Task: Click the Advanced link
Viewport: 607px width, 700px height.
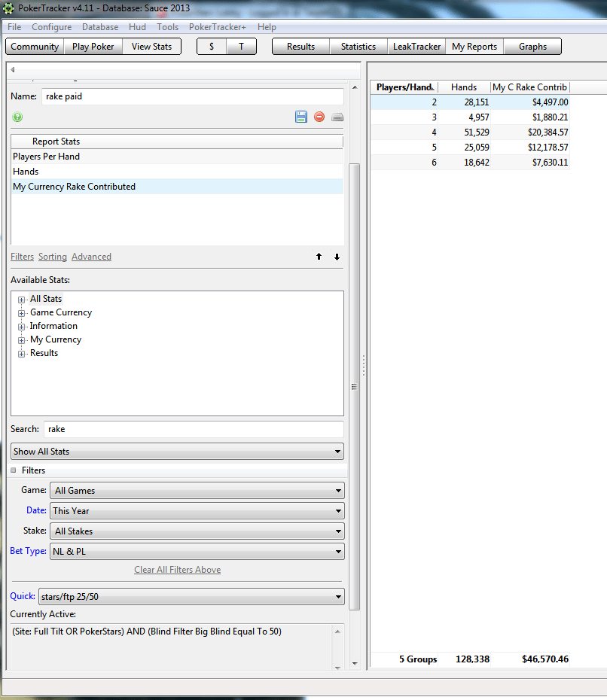Action: (x=91, y=257)
